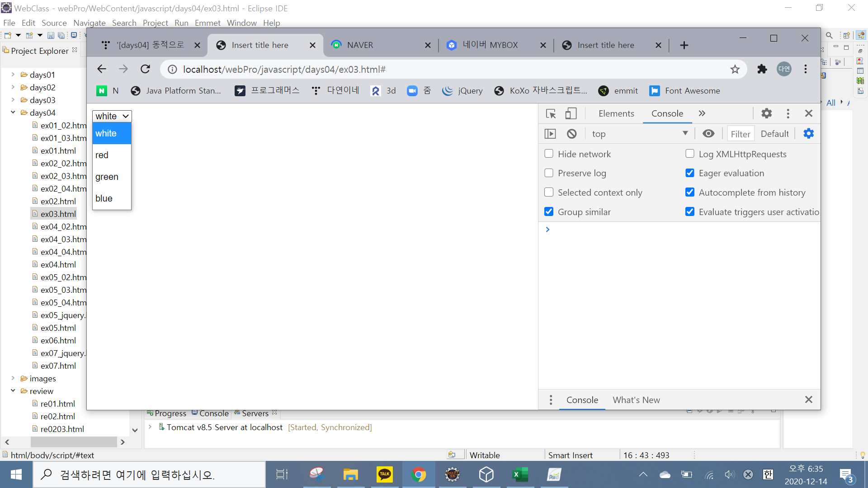This screenshot has width=868, height=488.
Task: Expand the days03 folder
Action: coord(13,100)
